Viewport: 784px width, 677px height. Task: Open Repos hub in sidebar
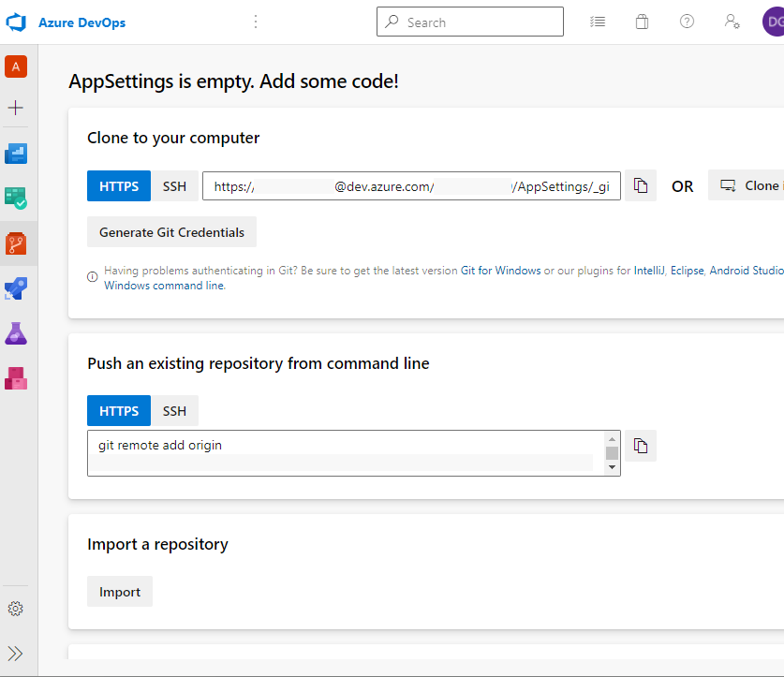16,243
